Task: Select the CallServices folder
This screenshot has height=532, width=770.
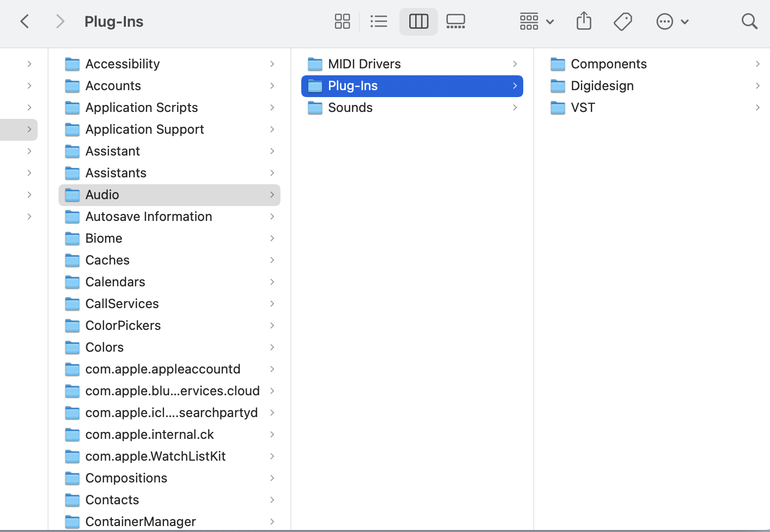Action: [169, 304]
